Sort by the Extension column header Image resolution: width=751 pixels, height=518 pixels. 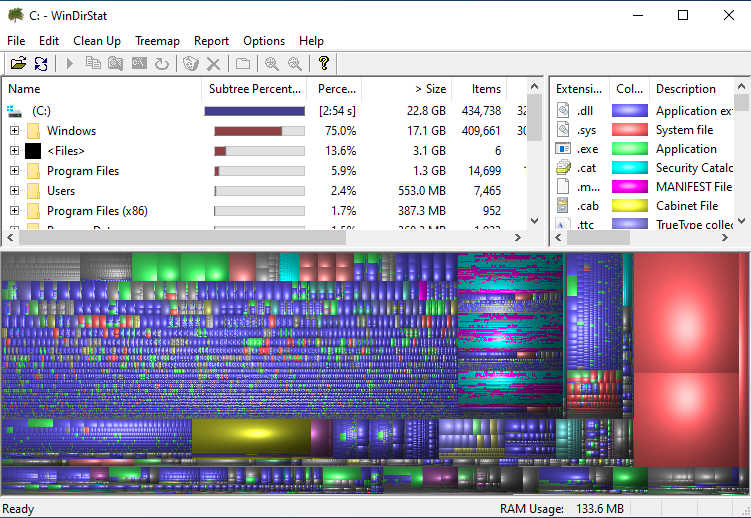coord(580,89)
